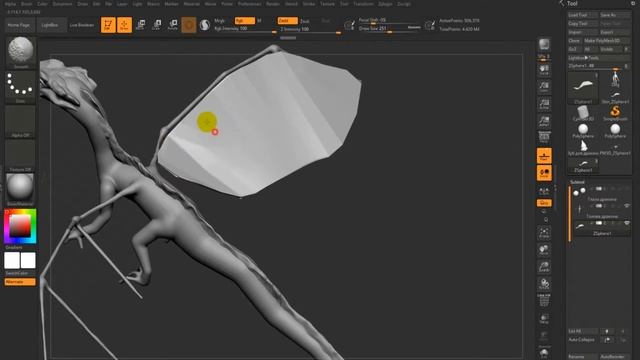Click the Zadd mode button
640x360 pixels.
tap(287, 20)
